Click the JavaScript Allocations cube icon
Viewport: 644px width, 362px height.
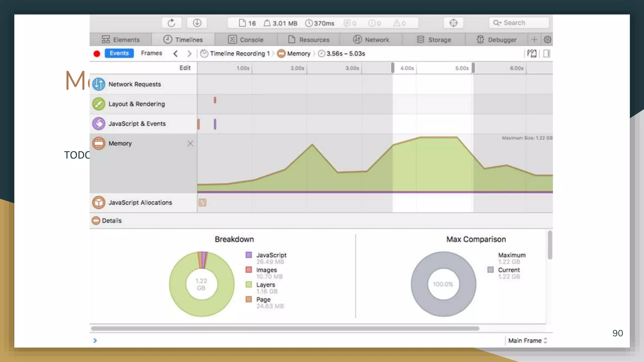click(x=99, y=203)
